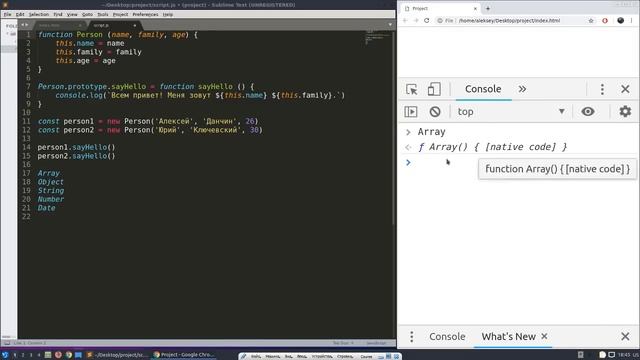Close the DevTools bottom drawer
The width and height of the screenshot is (640, 360).
point(625,336)
